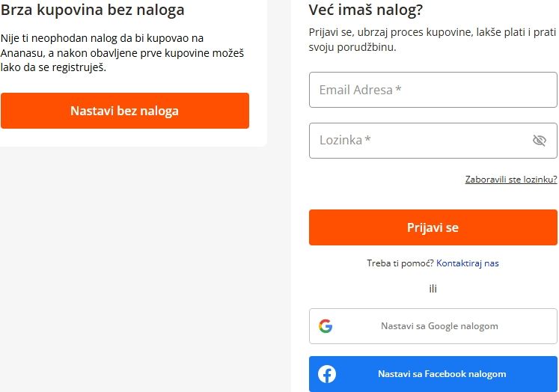This screenshot has height=392, width=559.
Task: Click the Nastavi sa Google nalogom label
Action: point(439,326)
